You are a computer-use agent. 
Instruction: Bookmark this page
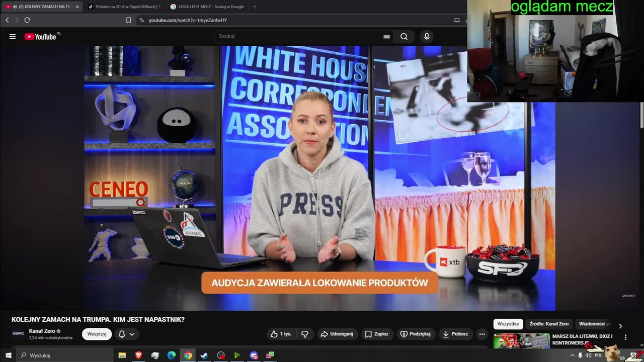click(128, 20)
